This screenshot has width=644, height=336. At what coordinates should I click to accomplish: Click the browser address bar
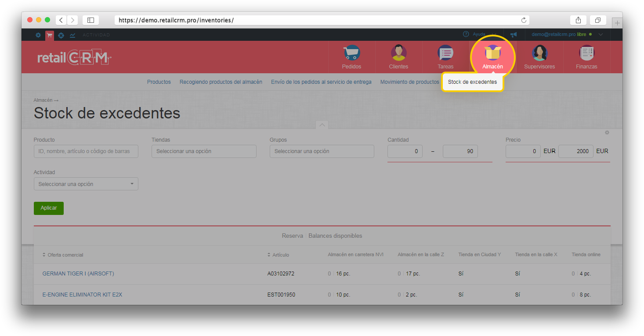(322, 20)
